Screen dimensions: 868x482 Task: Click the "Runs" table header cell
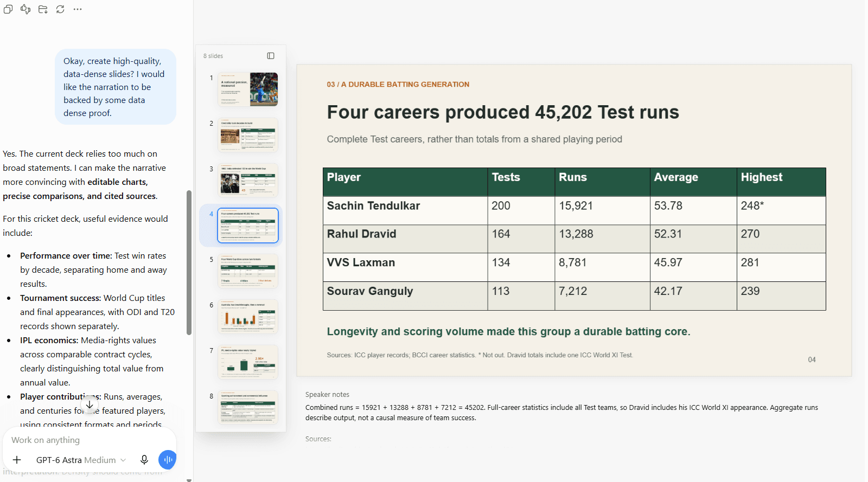click(603, 182)
